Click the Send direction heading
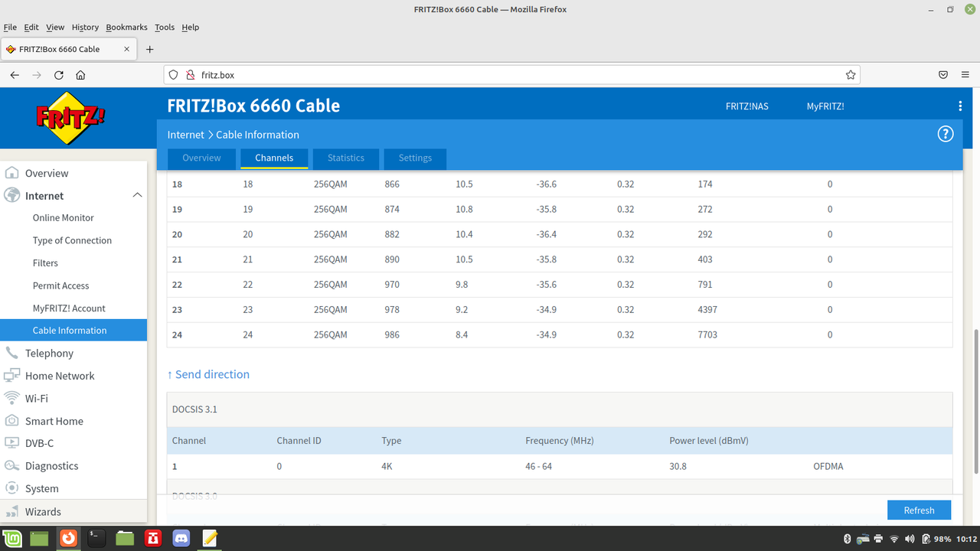Viewport: 980px width, 551px height. (208, 374)
